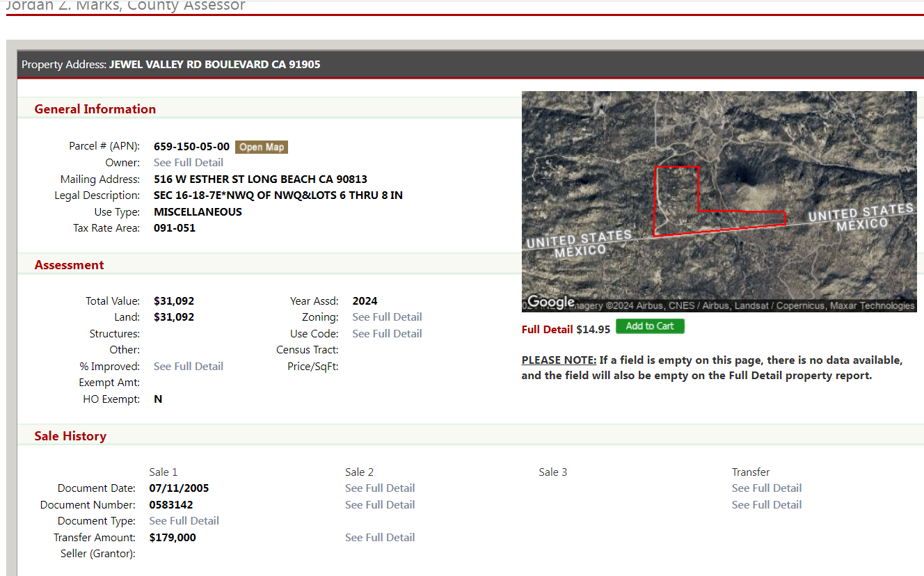Click the Sale 2 column header
This screenshot has width=924, height=576.
[360, 472]
